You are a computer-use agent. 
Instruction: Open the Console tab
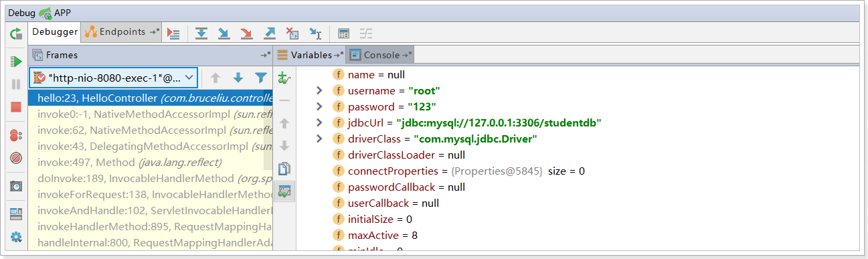point(380,55)
